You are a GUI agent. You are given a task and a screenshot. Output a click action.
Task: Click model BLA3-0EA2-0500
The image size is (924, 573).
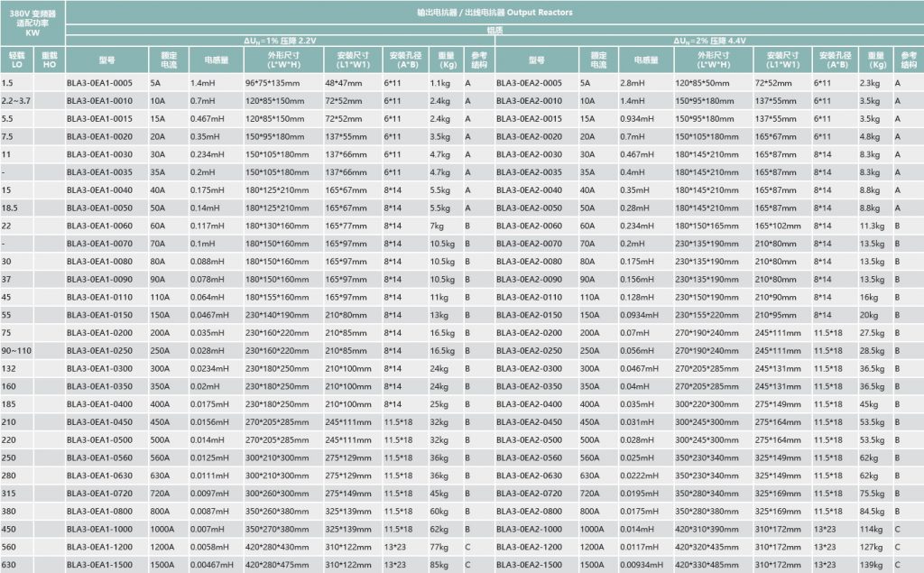529,439
